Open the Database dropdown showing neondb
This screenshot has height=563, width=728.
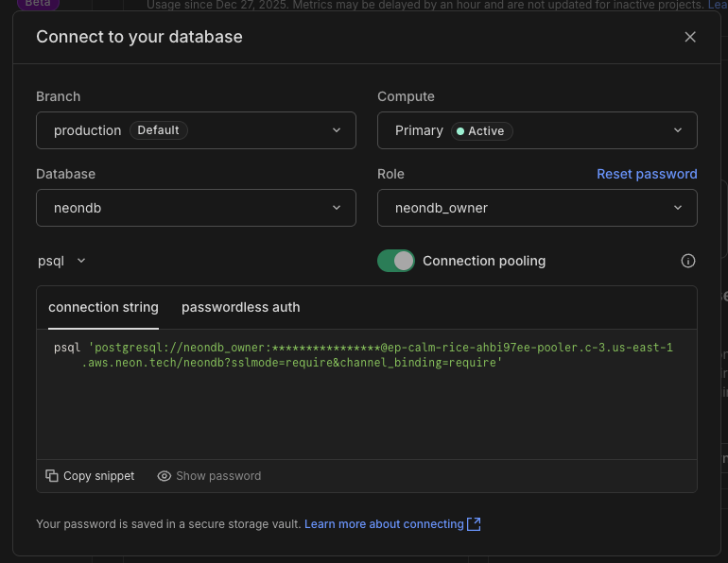coord(196,208)
